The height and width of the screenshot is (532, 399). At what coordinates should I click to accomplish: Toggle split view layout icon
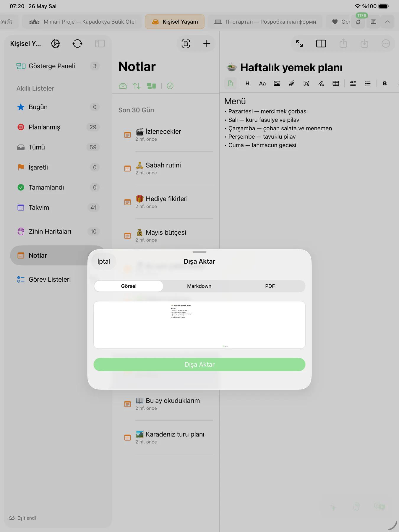[321, 44]
